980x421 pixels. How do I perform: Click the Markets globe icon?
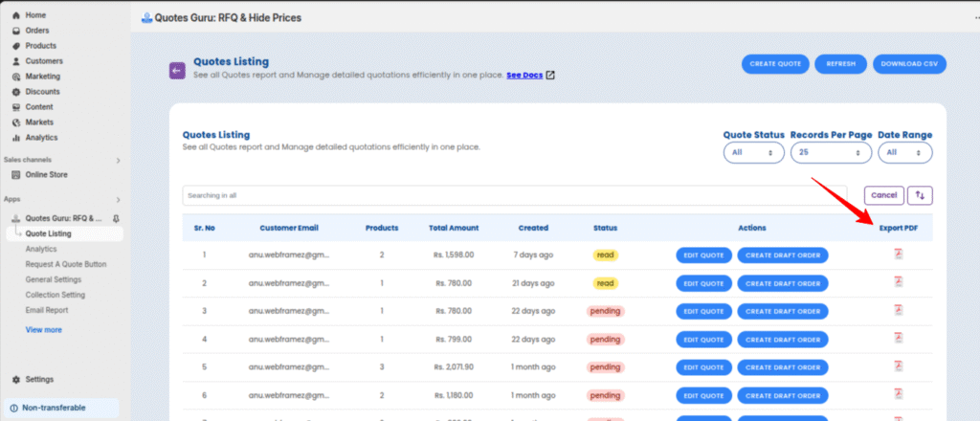16,122
